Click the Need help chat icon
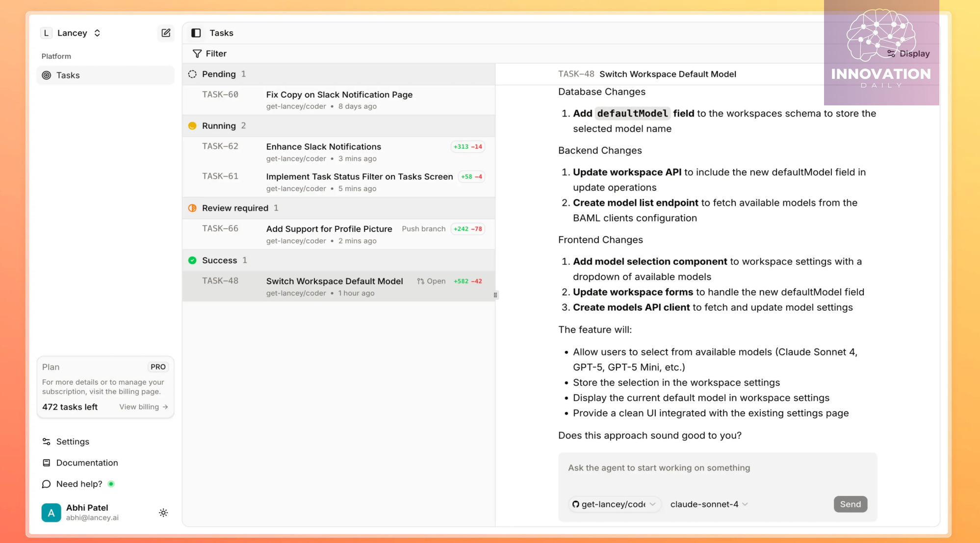 coord(47,484)
